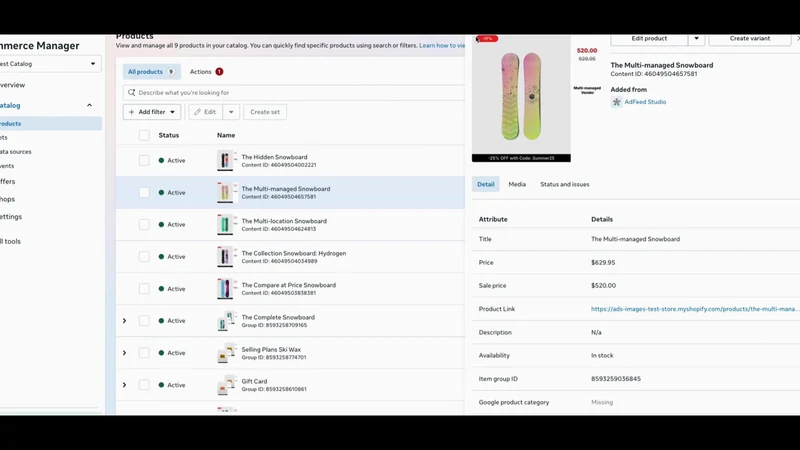The height and width of the screenshot is (450, 800).
Task: Click the pencil icon on Edit button
Action: pyautogui.click(x=197, y=112)
